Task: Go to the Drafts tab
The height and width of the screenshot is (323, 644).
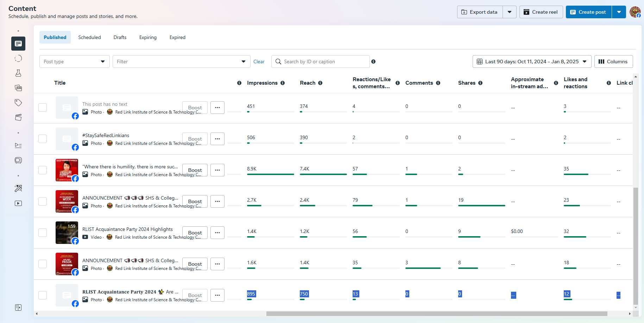Action: pyautogui.click(x=120, y=37)
